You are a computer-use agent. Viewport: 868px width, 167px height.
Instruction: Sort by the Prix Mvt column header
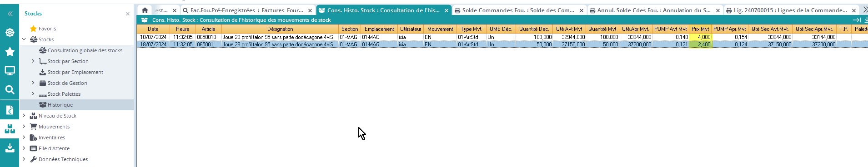700,29
